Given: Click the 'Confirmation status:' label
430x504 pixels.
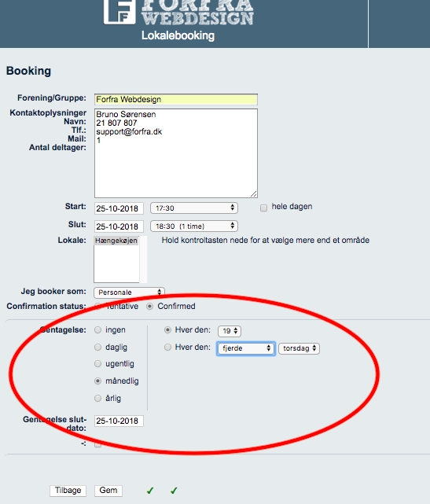Looking at the screenshot, I should pyautogui.click(x=46, y=306).
